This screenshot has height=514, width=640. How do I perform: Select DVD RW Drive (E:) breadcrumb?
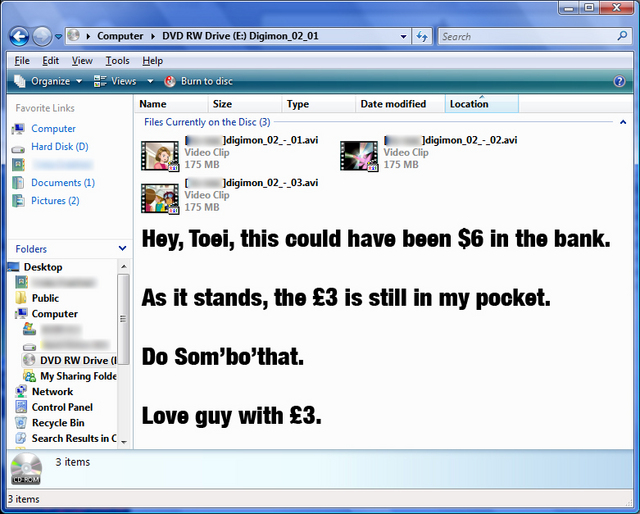[240, 36]
